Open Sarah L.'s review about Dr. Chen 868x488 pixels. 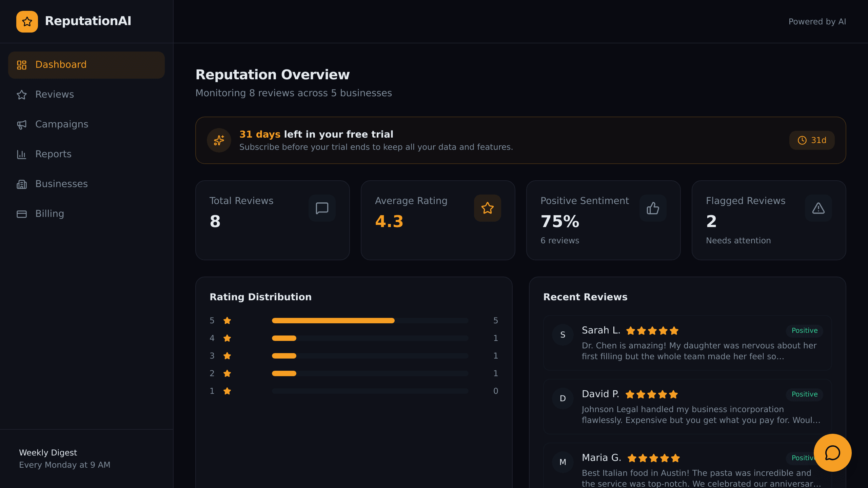[688, 343]
